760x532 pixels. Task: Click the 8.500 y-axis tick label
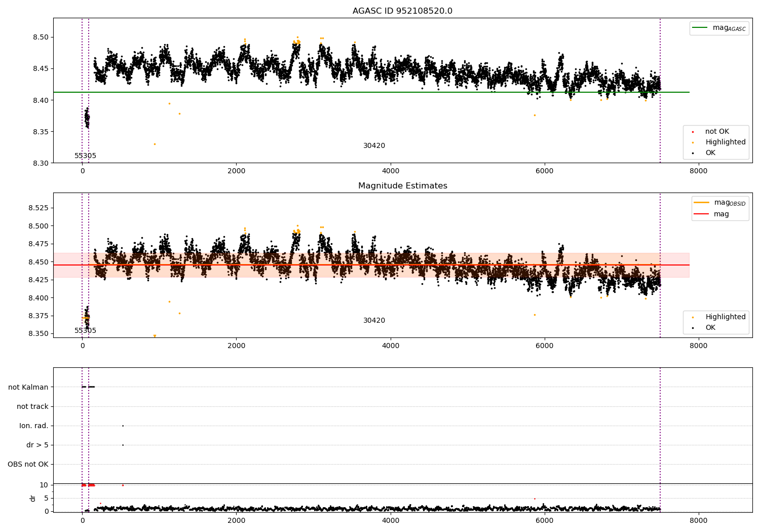pyautogui.click(x=39, y=226)
